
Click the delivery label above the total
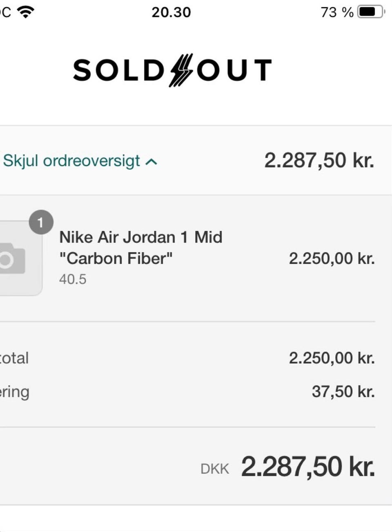[x=15, y=392]
